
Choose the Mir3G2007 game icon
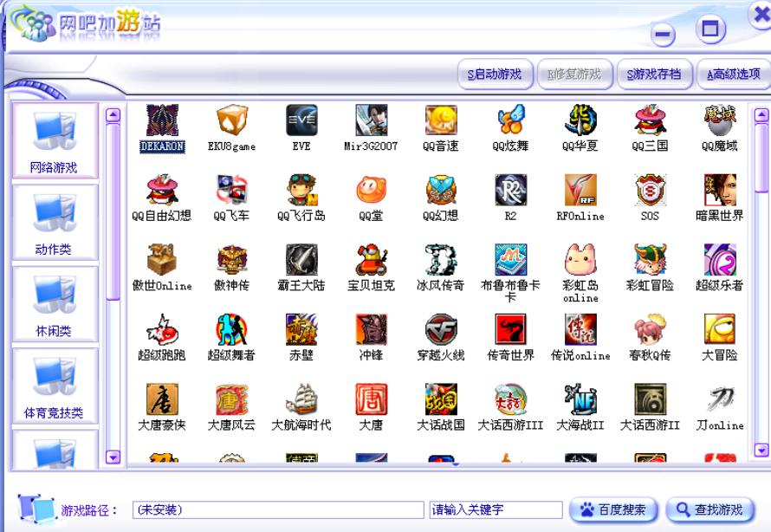[372, 120]
